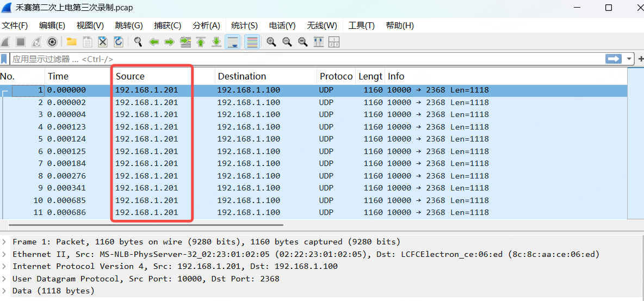Select packet 9 at time 0.000341
This screenshot has width=644, height=301.
coord(314,188)
